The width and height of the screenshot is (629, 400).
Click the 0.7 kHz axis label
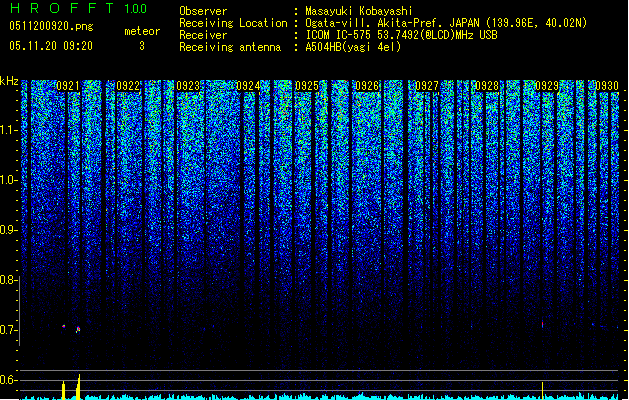click(8, 330)
